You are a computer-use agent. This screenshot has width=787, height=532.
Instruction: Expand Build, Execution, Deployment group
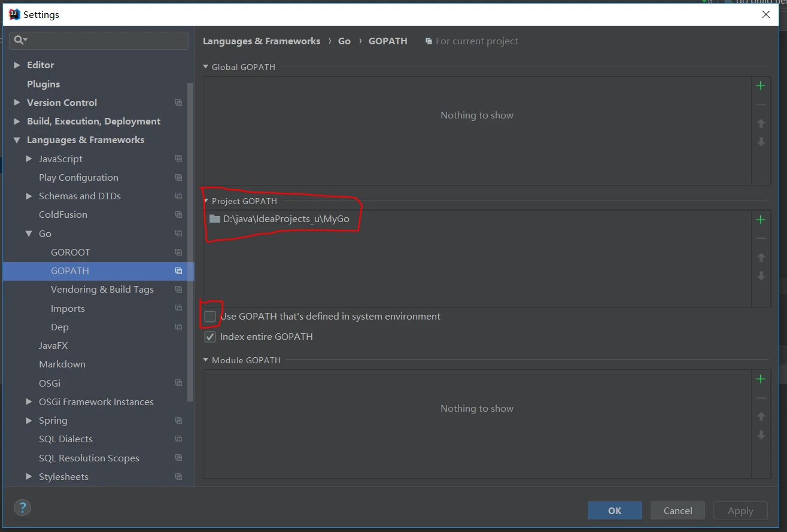[17, 121]
